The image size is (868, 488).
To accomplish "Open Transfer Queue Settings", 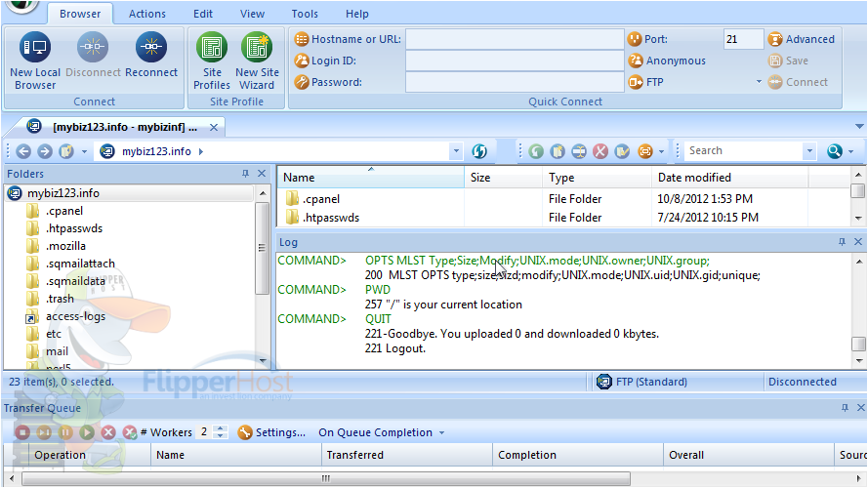I will tap(271, 432).
